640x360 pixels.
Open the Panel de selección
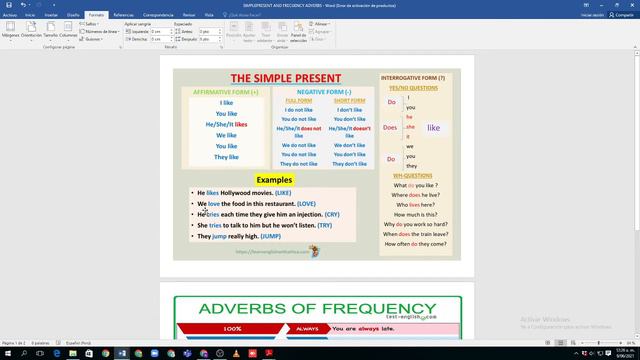pos(298,32)
